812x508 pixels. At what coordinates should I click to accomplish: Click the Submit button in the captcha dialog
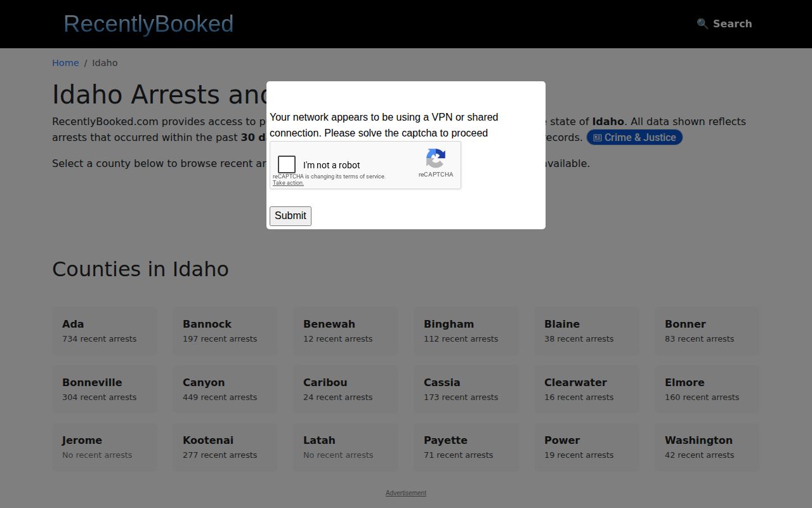pyautogui.click(x=291, y=216)
